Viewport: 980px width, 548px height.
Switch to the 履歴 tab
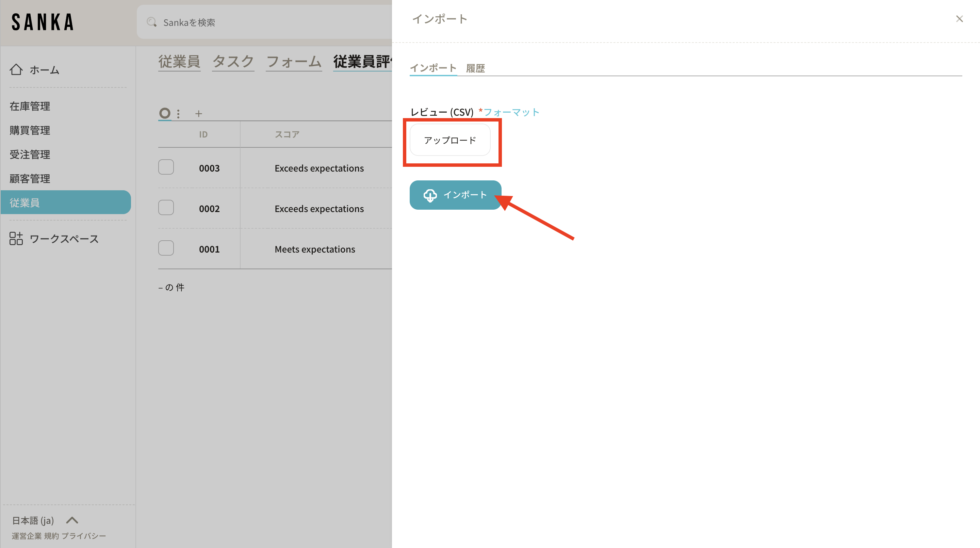[x=475, y=68]
